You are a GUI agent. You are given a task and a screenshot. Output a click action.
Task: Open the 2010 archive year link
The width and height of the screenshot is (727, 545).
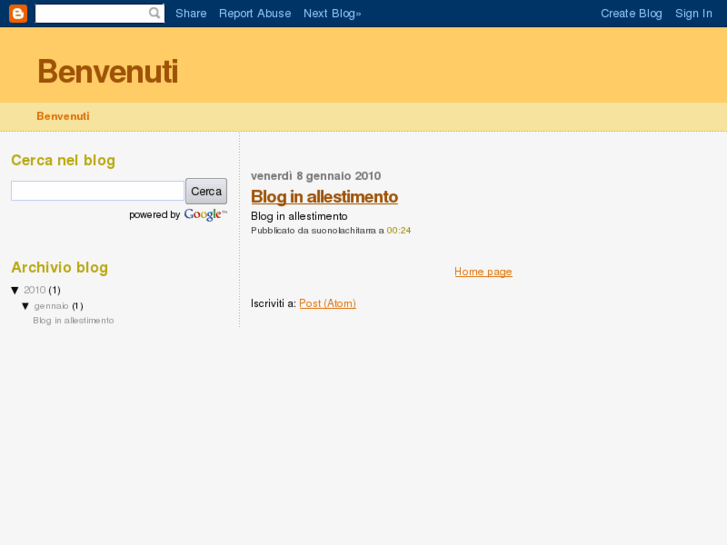(35, 290)
